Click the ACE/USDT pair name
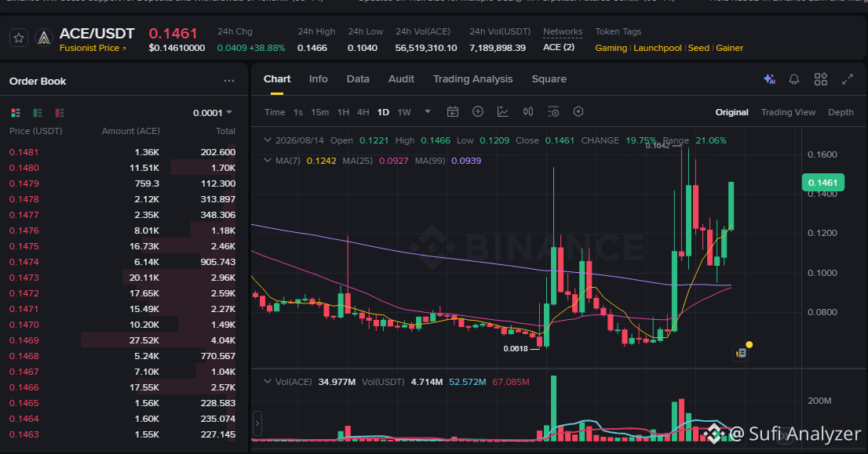 97,33
